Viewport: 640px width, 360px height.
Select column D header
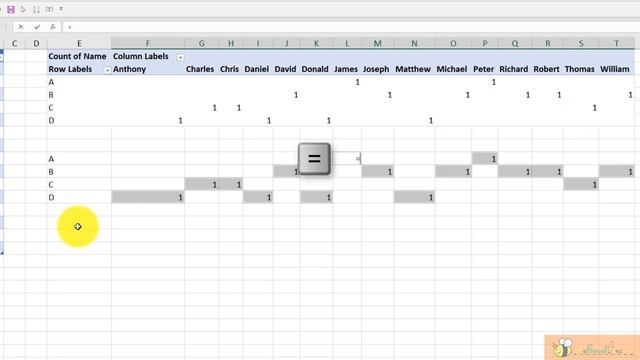pos(36,43)
